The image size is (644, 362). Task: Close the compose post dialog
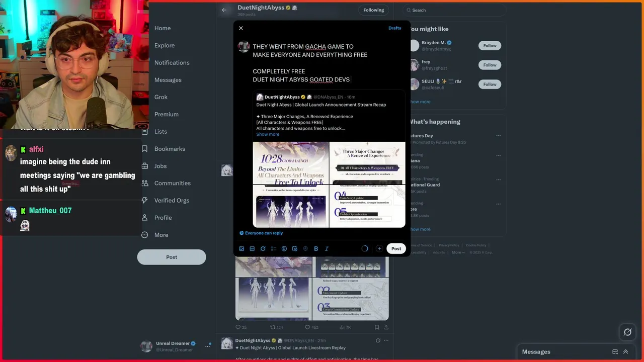tap(241, 28)
